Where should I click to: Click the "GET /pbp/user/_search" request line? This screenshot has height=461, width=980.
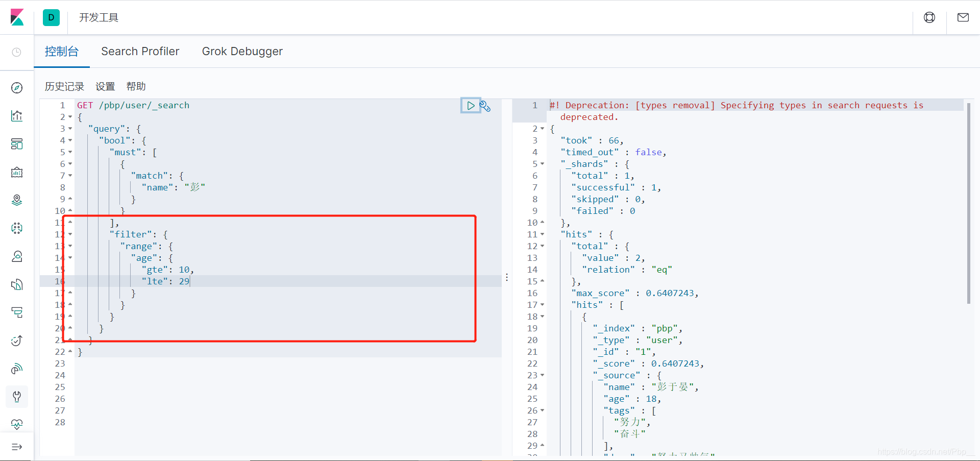click(133, 105)
